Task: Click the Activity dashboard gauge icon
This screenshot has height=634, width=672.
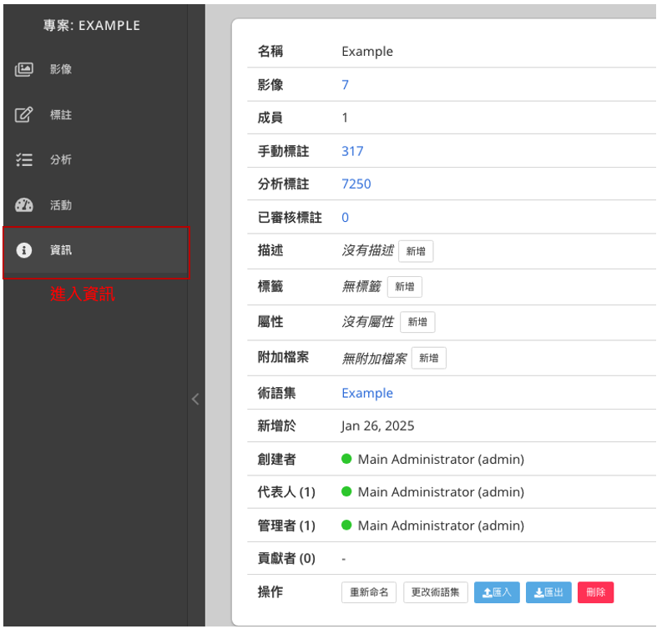Action: click(x=24, y=205)
